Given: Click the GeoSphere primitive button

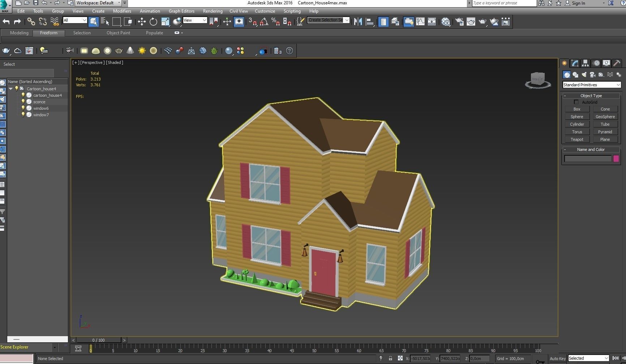Looking at the screenshot, I should click(605, 117).
